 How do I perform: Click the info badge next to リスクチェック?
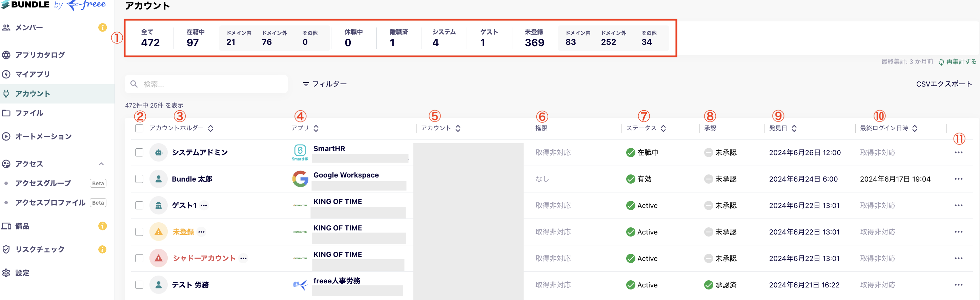pos(102,249)
